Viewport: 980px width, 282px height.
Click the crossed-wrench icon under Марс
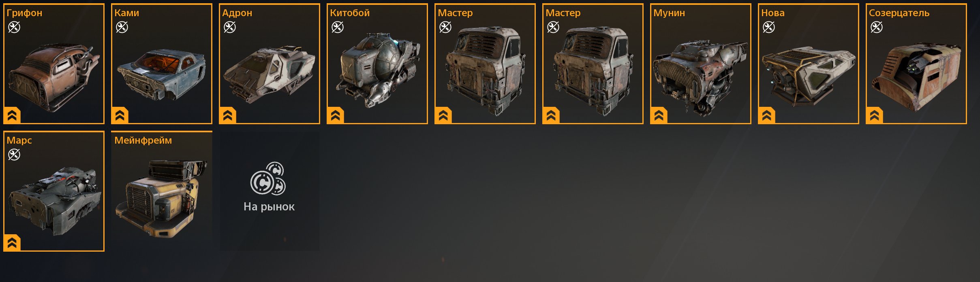[x=14, y=155]
